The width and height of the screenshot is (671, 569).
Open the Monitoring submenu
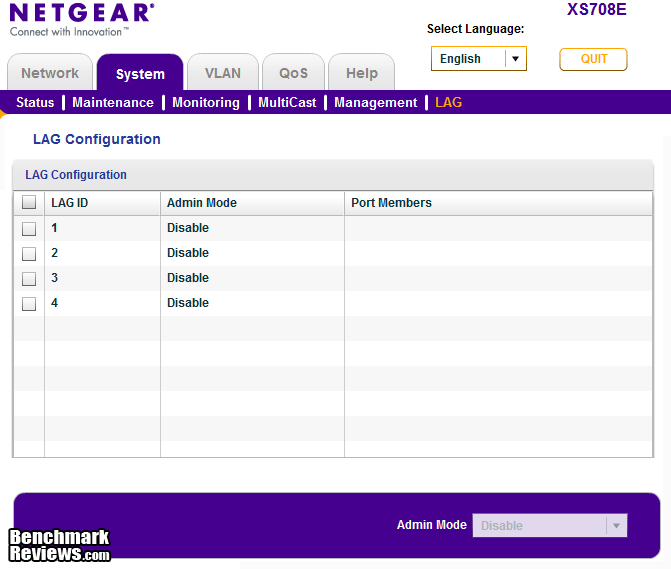coord(206,103)
